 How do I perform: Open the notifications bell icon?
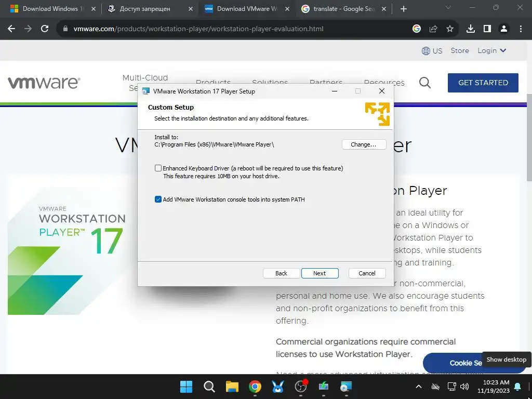518,387
